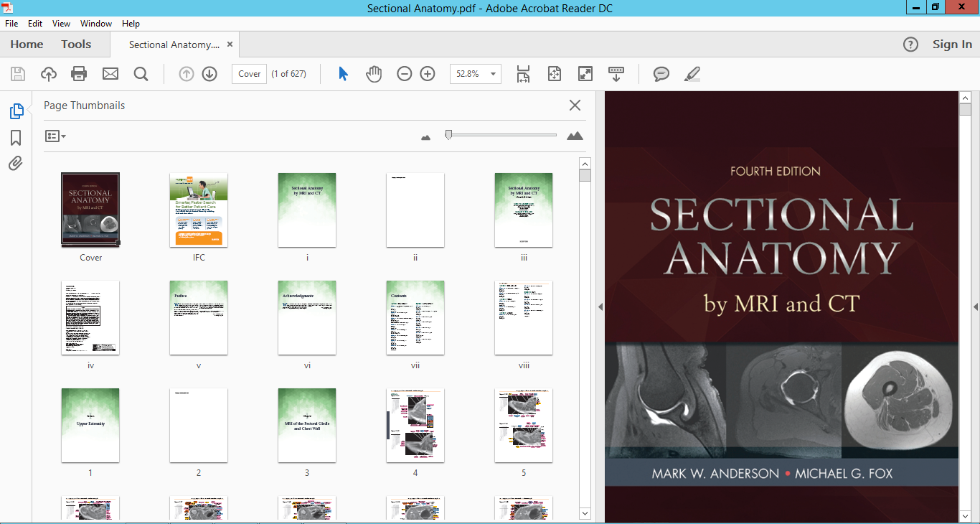
Task: Select page iv copyright thumbnail
Action: tap(90, 317)
